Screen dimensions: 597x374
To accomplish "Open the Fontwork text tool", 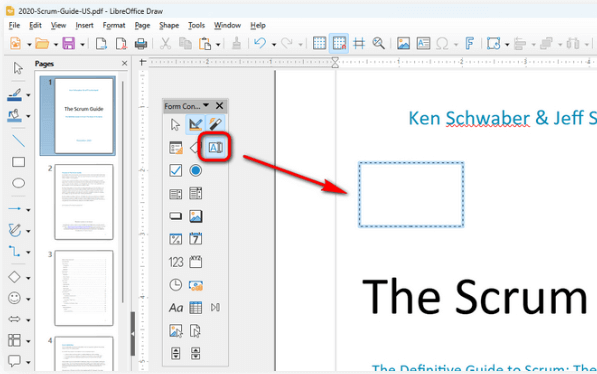I will 469,43.
